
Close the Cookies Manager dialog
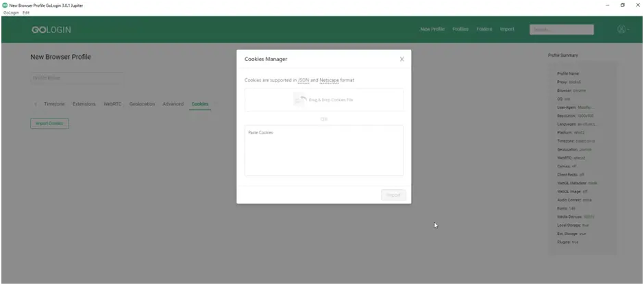click(401, 59)
